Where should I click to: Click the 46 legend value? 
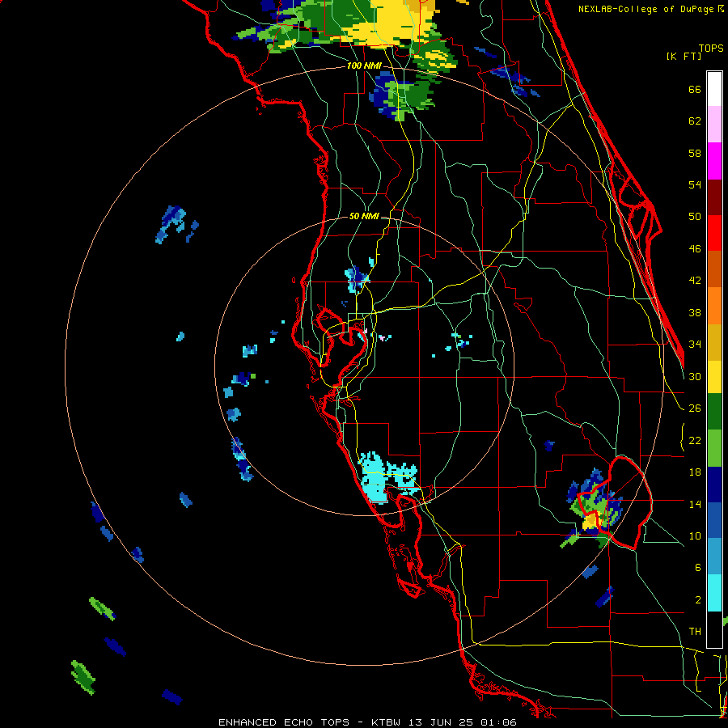point(695,249)
